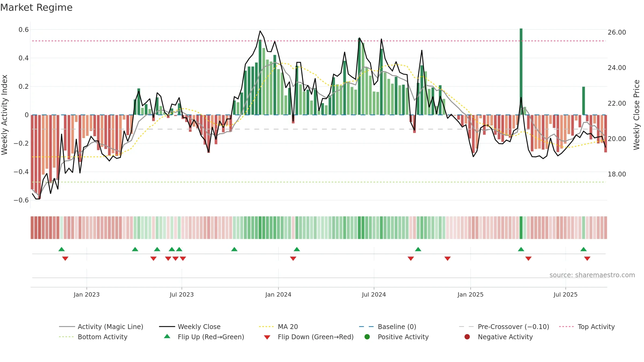This screenshot has height=362, width=644.
Task: Click the Negative Activity red circle legend icon
Action: (x=467, y=337)
